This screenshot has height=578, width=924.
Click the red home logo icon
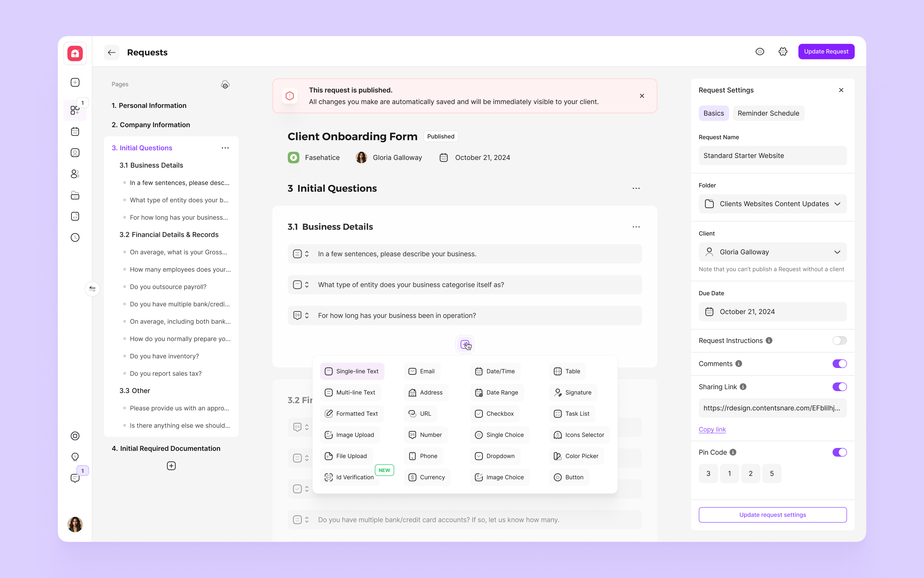click(x=75, y=53)
